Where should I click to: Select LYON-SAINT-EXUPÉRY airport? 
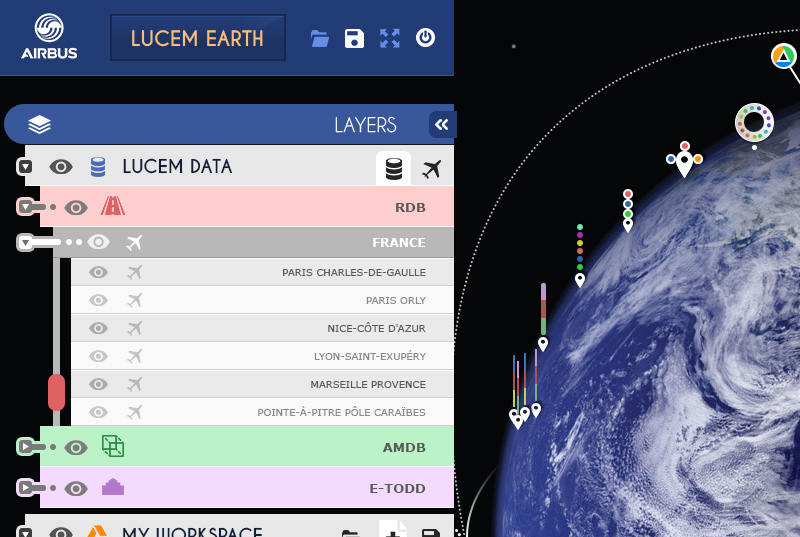click(x=370, y=356)
